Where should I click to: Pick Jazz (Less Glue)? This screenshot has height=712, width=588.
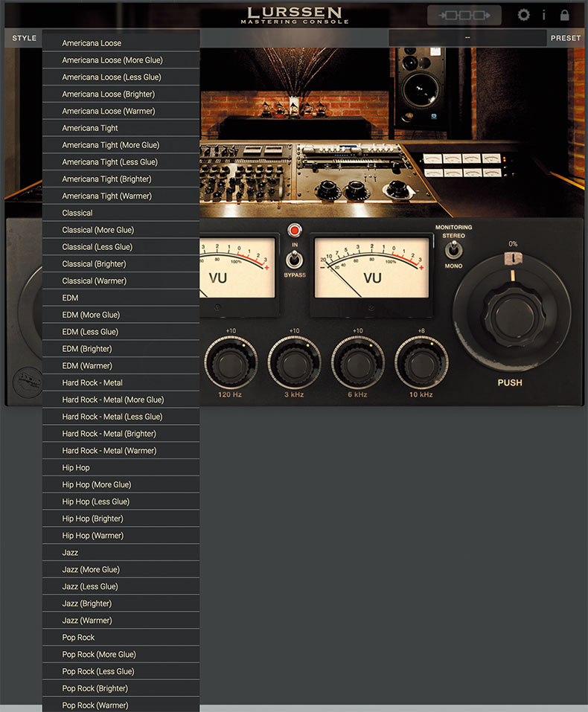tap(121, 587)
